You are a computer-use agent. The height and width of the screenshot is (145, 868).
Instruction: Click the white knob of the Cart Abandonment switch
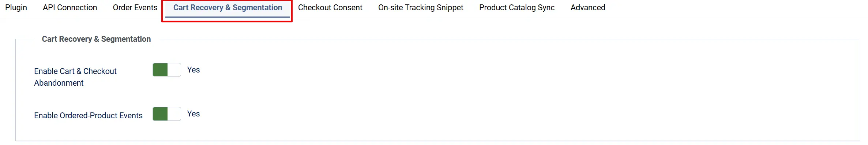point(174,70)
